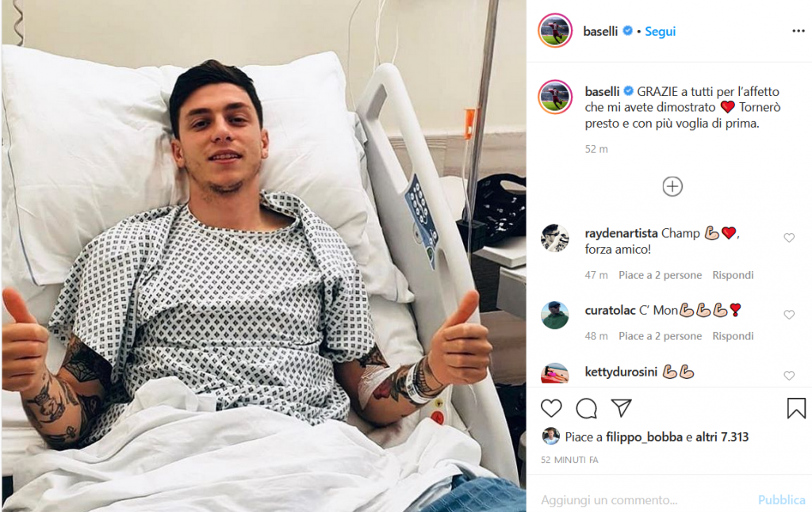Open the three-dot more options menu

point(798,31)
